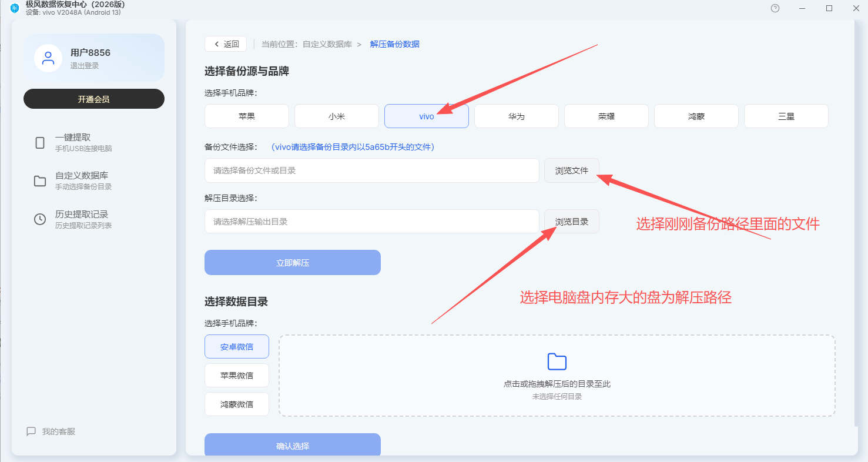Choose the 苹果微信 data type
The width and height of the screenshot is (868, 462).
click(x=237, y=375)
